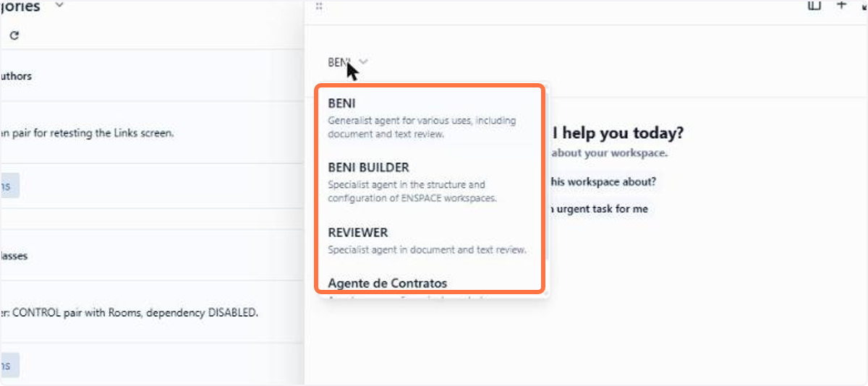Click the 'help you today?' heading
This screenshot has height=386, width=868.
pos(617,133)
